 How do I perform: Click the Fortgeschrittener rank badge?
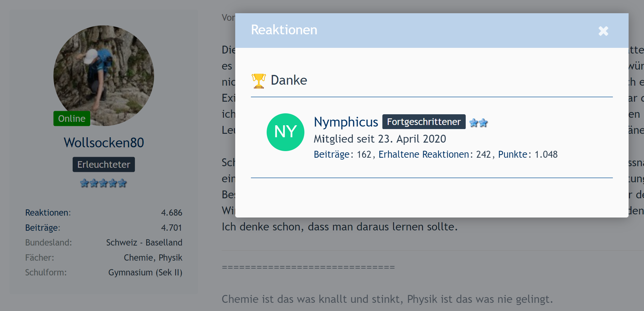point(424,122)
